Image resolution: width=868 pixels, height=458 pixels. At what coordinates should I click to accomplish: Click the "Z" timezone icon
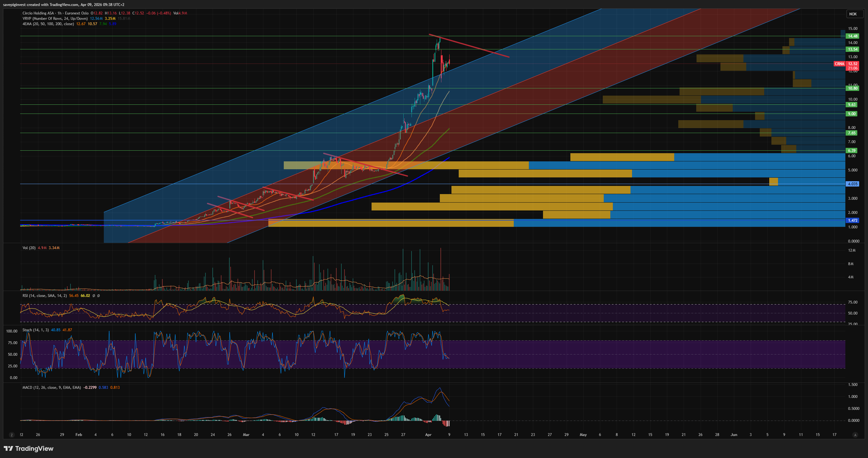[11, 435]
